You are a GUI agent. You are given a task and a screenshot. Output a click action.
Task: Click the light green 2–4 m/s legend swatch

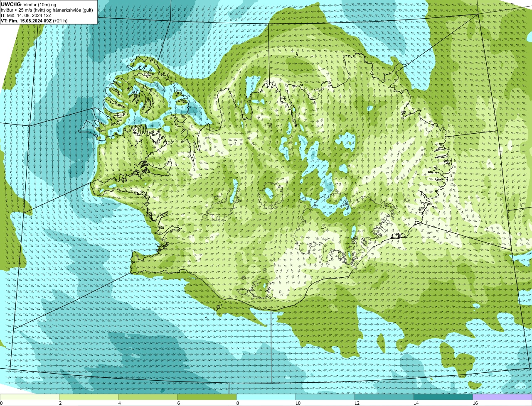(89, 397)
